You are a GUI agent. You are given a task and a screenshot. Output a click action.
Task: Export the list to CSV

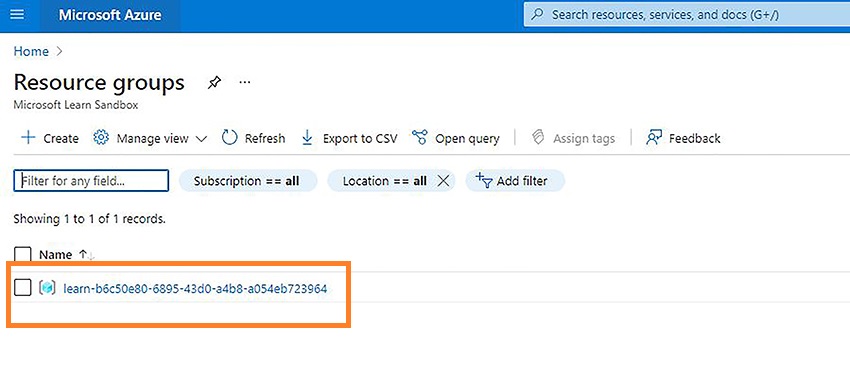[349, 138]
